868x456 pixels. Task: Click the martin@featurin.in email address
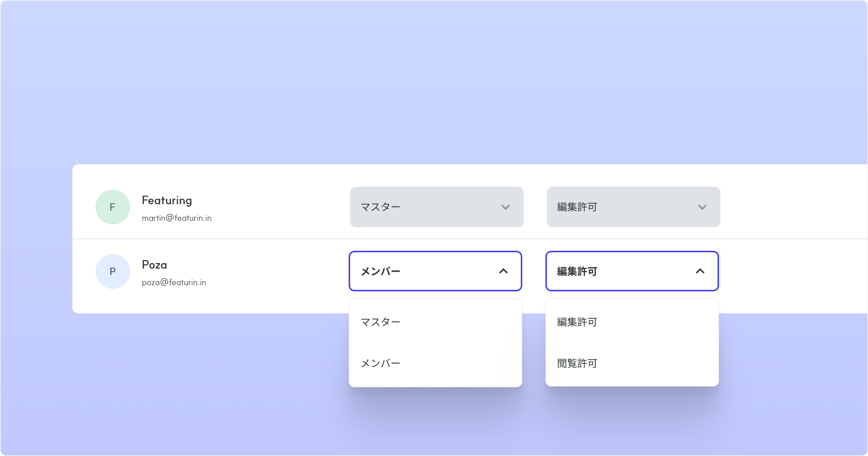(176, 218)
